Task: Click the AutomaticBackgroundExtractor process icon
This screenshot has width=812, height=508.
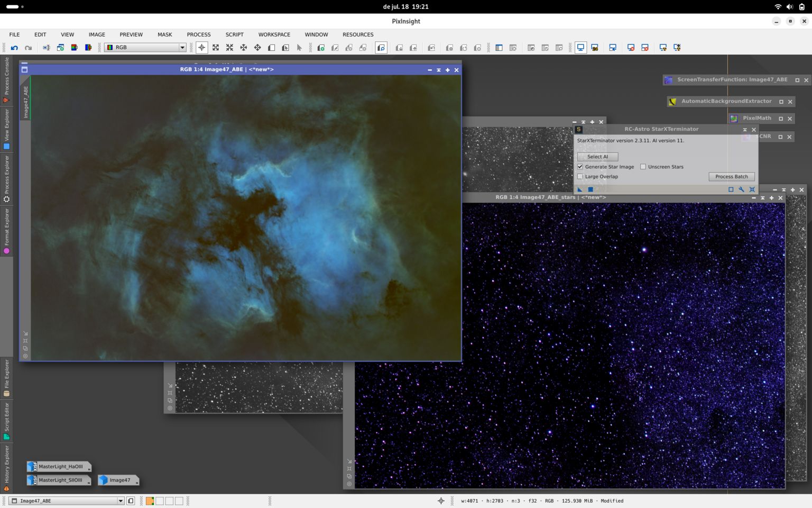Action: [x=672, y=102]
